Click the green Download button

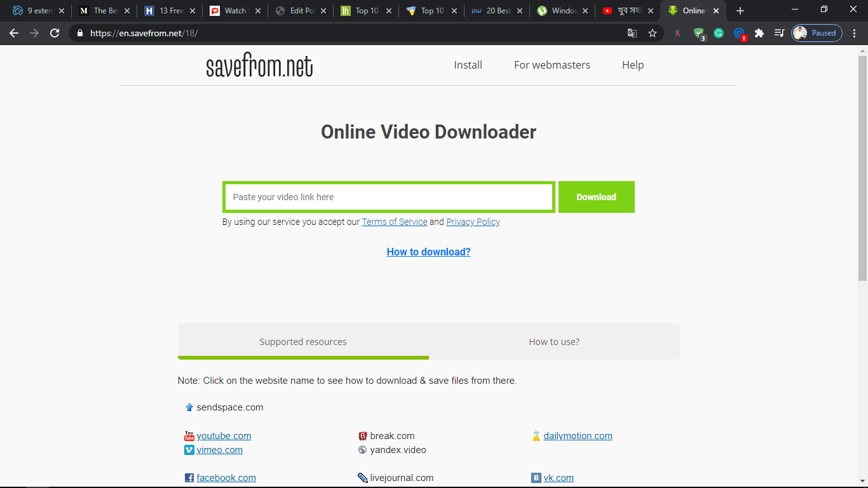click(597, 197)
